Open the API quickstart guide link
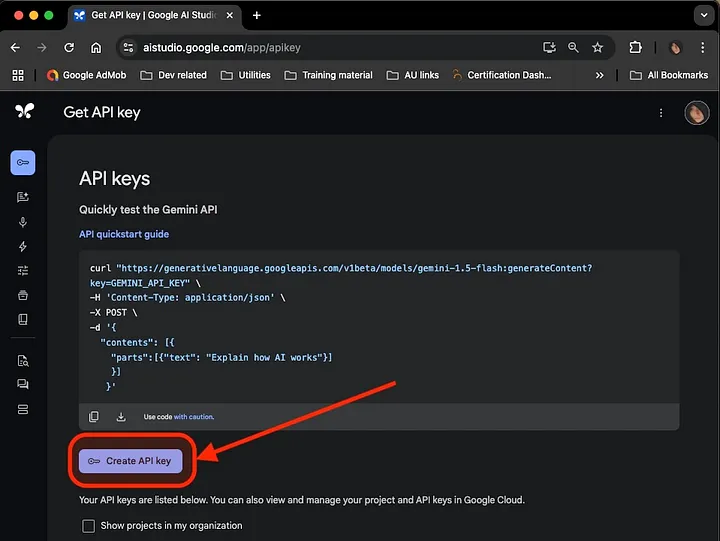The width and height of the screenshot is (720, 541). click(124, 234)
